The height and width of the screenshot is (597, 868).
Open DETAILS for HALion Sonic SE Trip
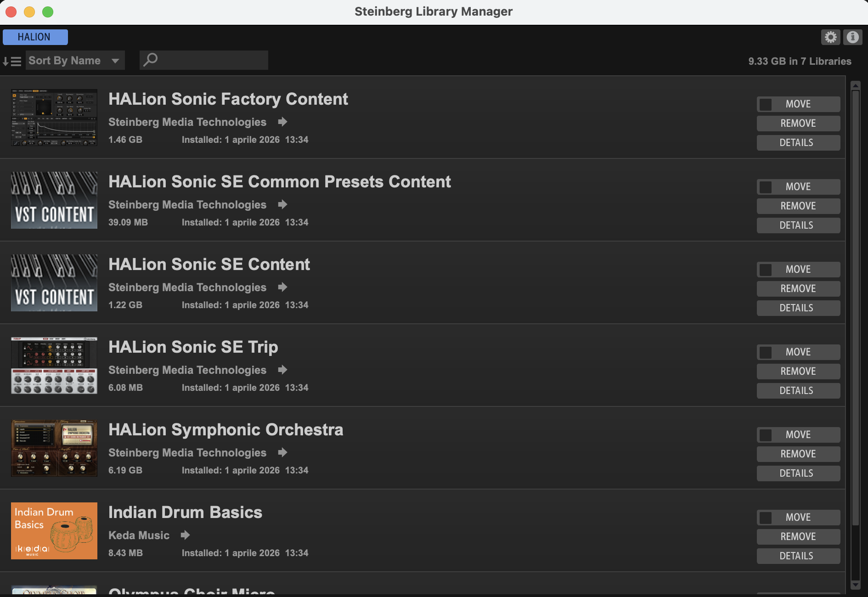pyautogui.click(x=798, y=391)
